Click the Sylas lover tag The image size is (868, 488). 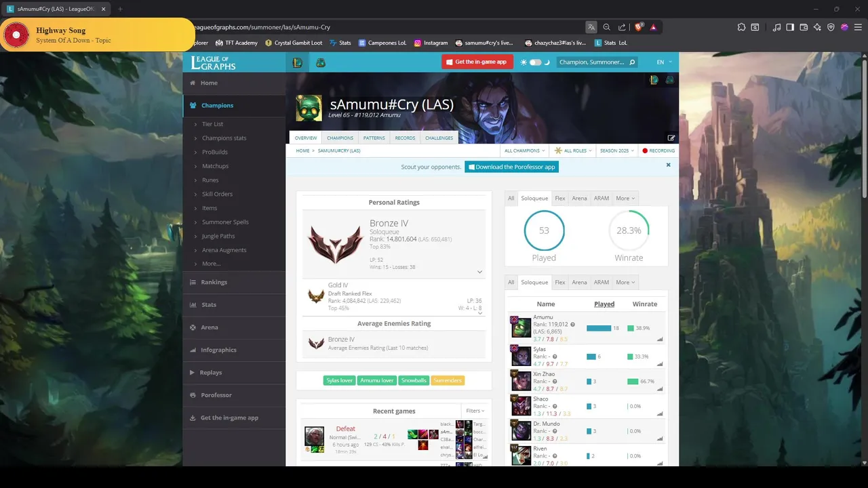(339, 380)
